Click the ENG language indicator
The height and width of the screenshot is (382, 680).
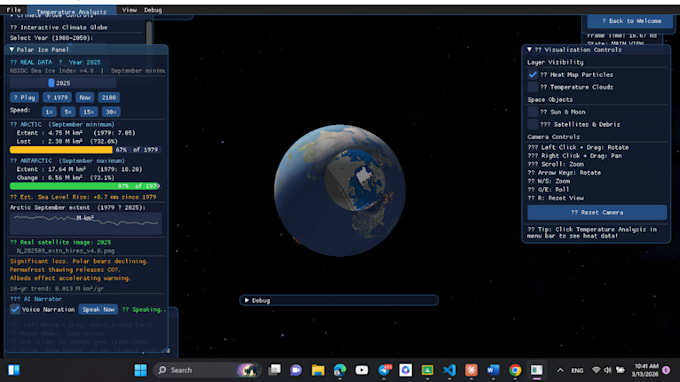point(577,370)
